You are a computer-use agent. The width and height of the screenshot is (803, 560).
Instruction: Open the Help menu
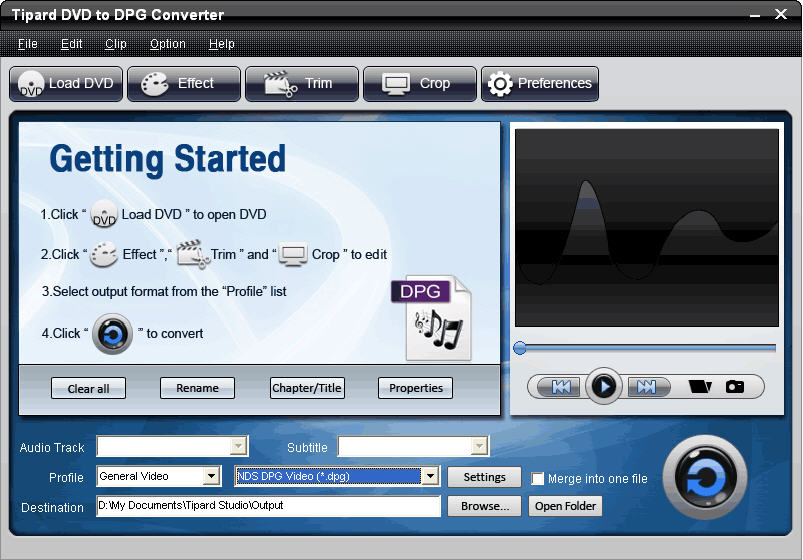coord(222,44)
